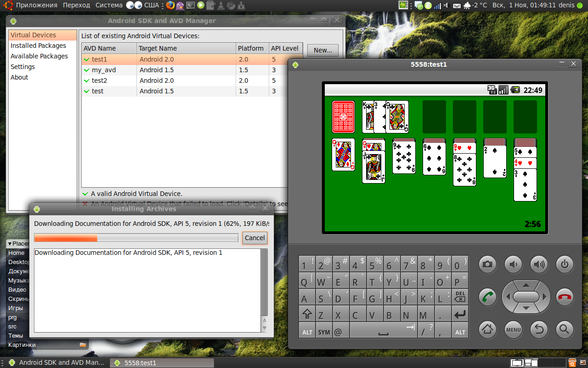Screen dimensions: 588x368
Task: Open Игры in Places list
Action: click(16, 308)
